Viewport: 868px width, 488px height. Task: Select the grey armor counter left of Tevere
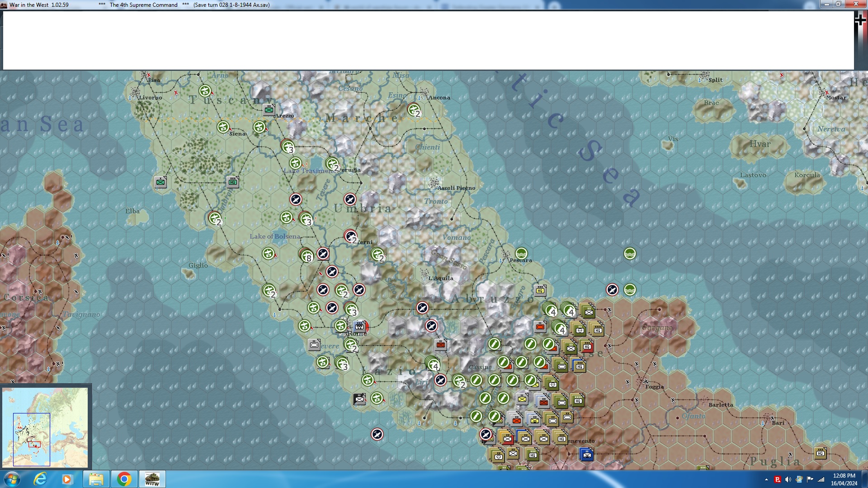(x=314, y=345)
